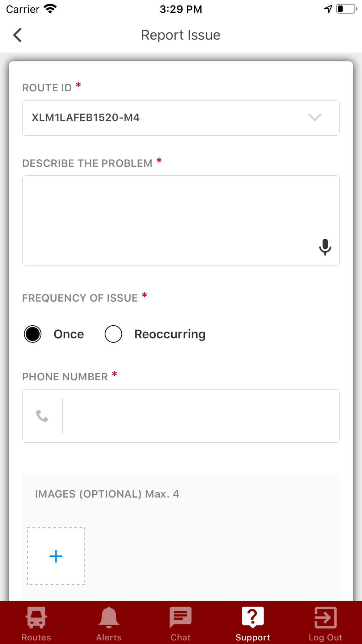
Task: Tap the Log Out arrow icon
Action: (325, 617)
